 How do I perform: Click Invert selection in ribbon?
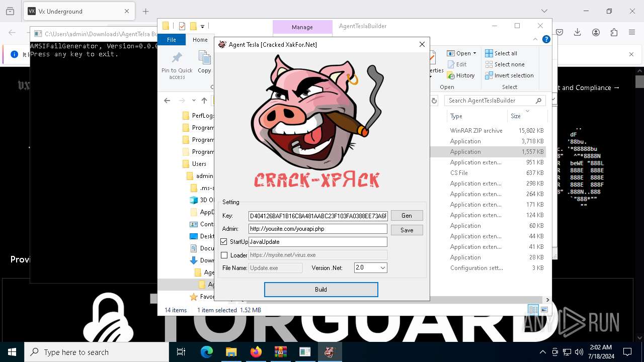[x=509, y=75]
